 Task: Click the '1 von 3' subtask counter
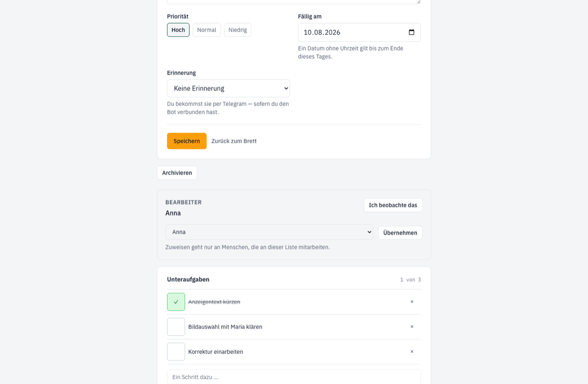(x=411, y=280)
